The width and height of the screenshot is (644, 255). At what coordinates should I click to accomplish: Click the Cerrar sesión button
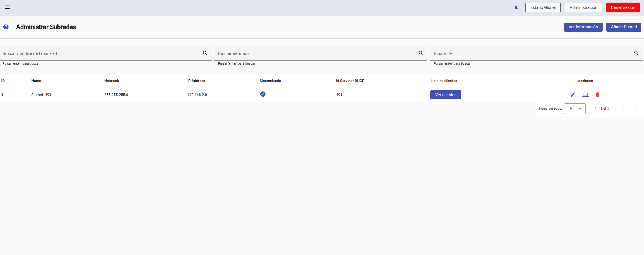(x=623, y=8)
